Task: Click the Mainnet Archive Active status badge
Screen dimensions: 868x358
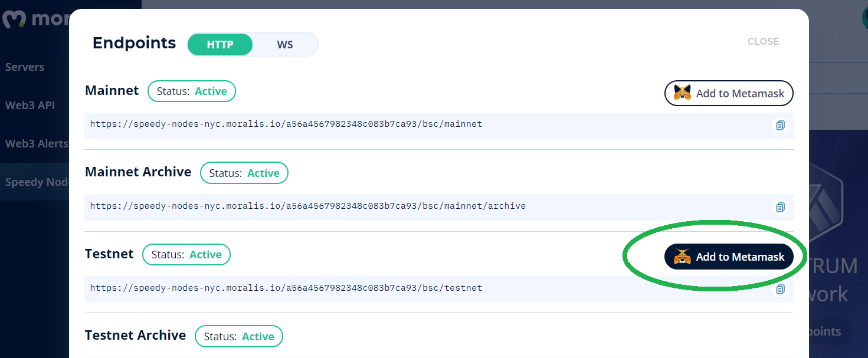Action: 244,173
